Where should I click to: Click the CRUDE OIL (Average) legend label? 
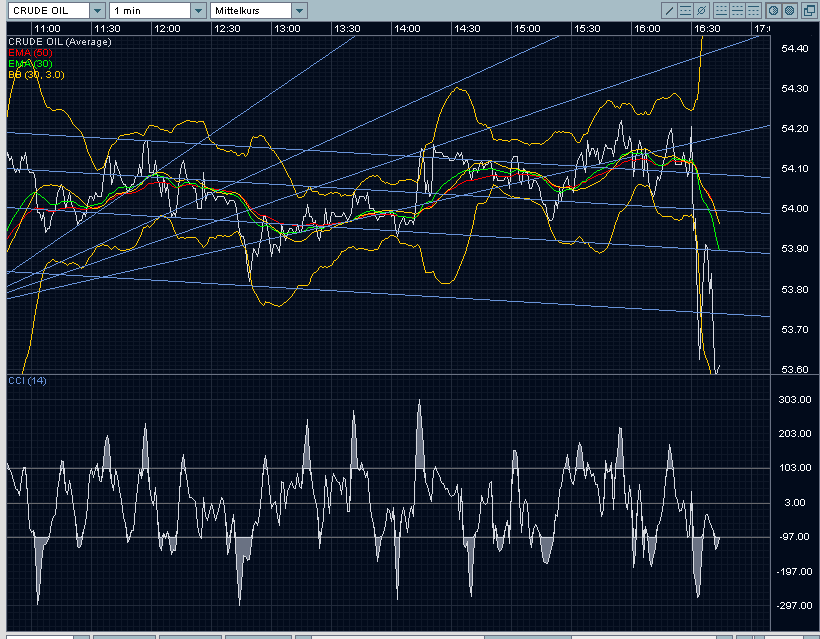[60, 42]
